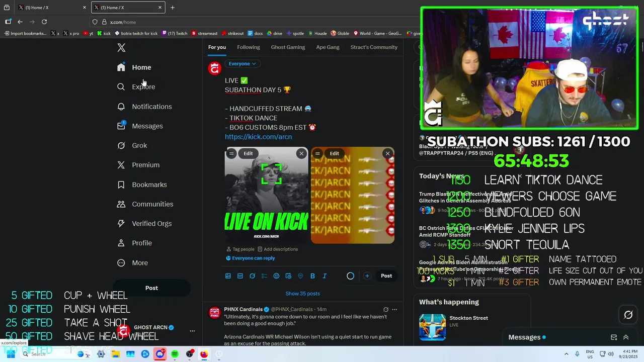Click the X logo in the sidebar
The height and width of the screenshot is (362, 644).
pyautogui.click(x=121, y=48)
